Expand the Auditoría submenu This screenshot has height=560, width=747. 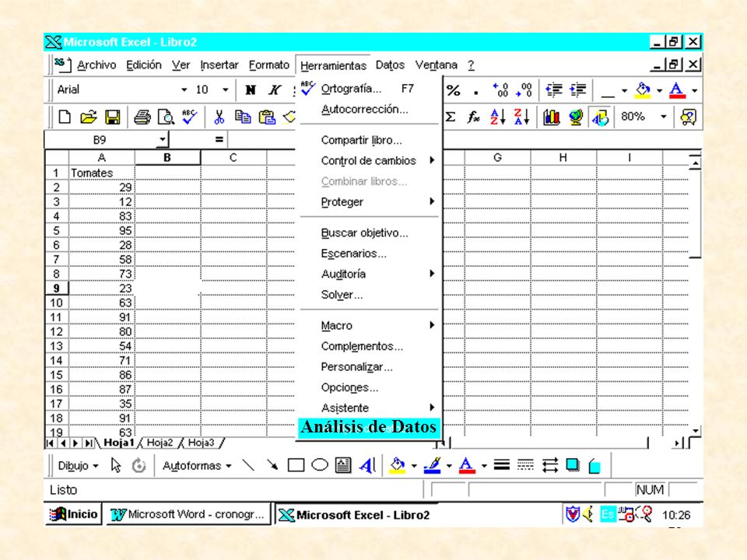[x=369, y=274]
